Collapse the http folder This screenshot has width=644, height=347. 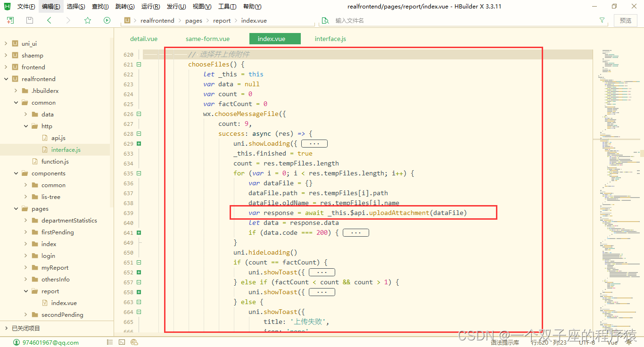pos(25,126)
